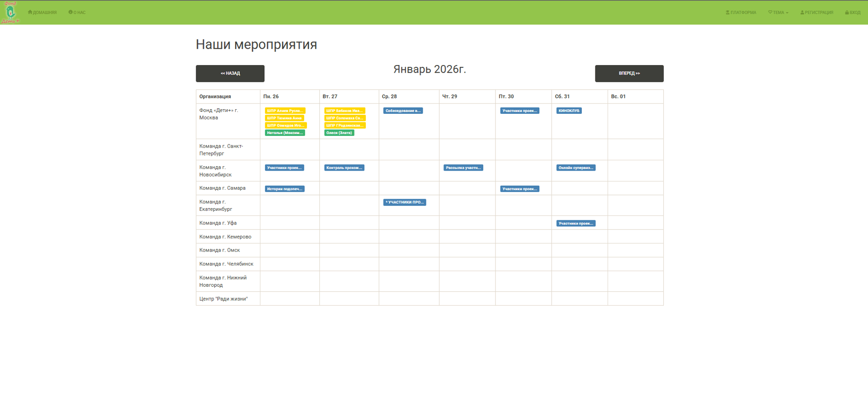868x410 pixels.
Task: Open the Домашняя home link
Action: click(42, 13)
